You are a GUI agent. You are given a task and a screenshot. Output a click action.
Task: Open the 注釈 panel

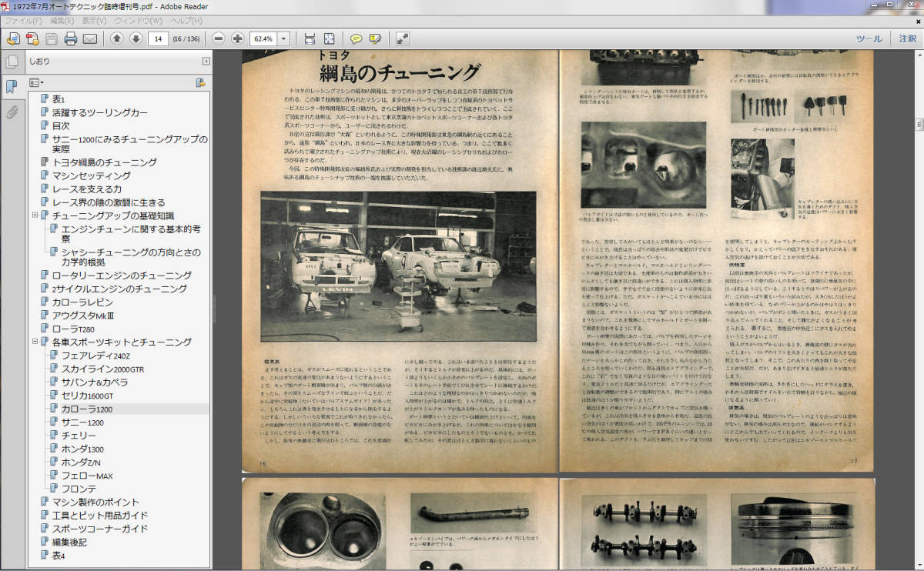tap(907, 38)
